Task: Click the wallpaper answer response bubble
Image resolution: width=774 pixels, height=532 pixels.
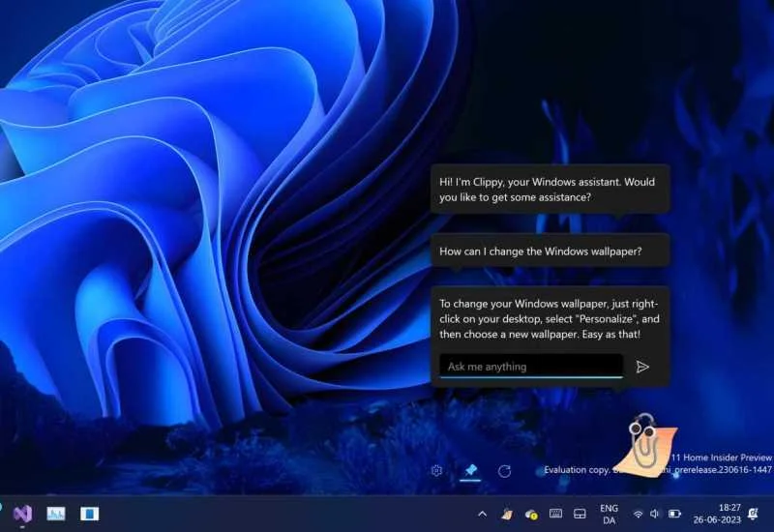Action: coord(550,318)
